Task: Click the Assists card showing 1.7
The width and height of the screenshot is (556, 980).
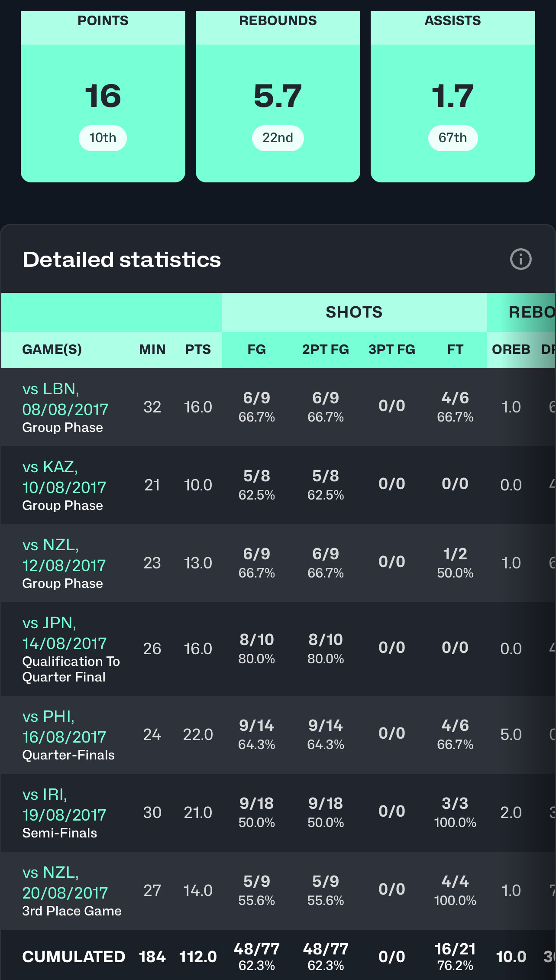Action: tap(453, 97)
